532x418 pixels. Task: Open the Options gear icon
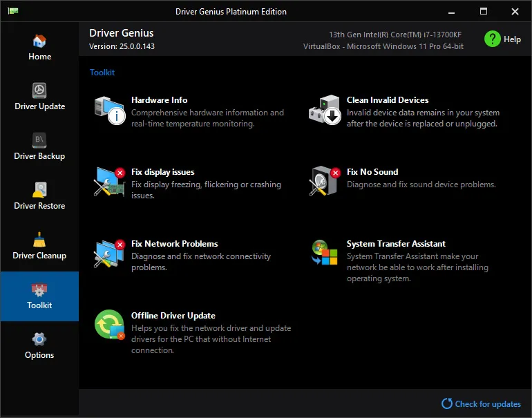[x=39, y=339]
